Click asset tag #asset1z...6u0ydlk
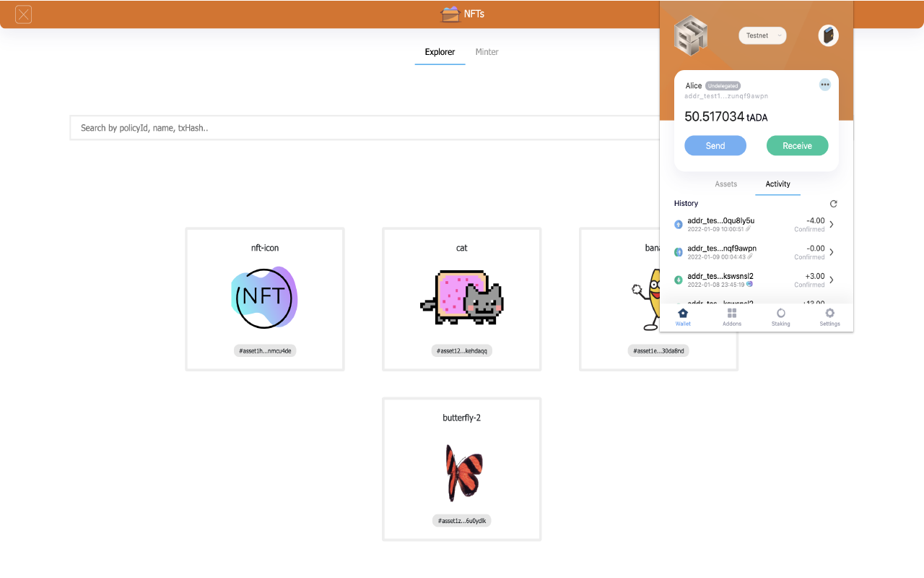This screenshot has height=578, width=924. coord(462,521)
